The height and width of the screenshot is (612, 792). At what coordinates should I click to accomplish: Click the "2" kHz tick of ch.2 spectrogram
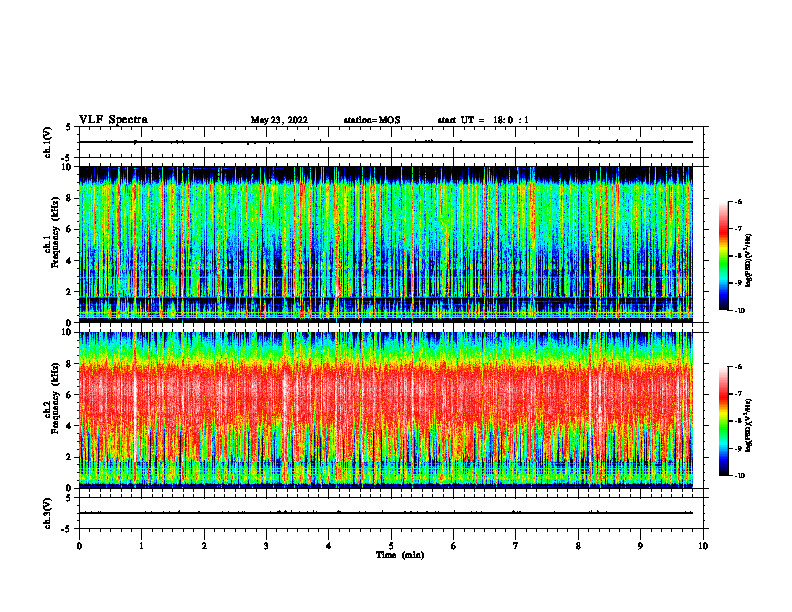click(x=69, y=457)
